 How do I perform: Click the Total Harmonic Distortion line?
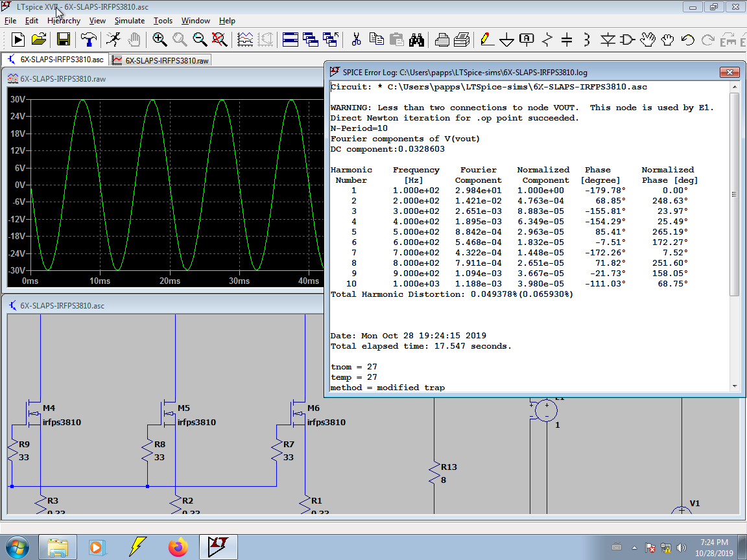pyautogui.click(x=451, y=294)
